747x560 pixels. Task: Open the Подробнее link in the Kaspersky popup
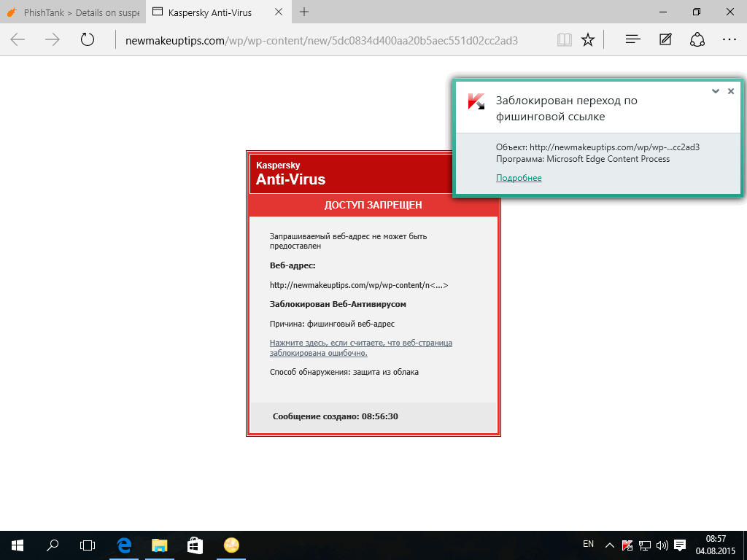519,177
